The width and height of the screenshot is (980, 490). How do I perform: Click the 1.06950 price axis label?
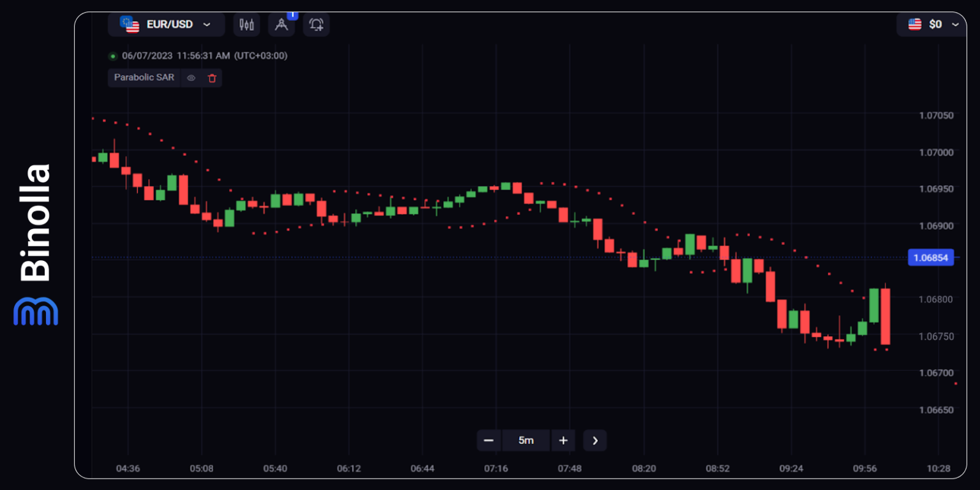pos(936,189)
